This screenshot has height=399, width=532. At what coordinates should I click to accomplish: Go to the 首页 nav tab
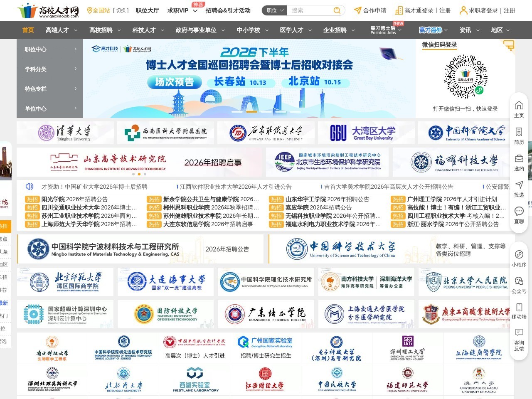[28, 30]
